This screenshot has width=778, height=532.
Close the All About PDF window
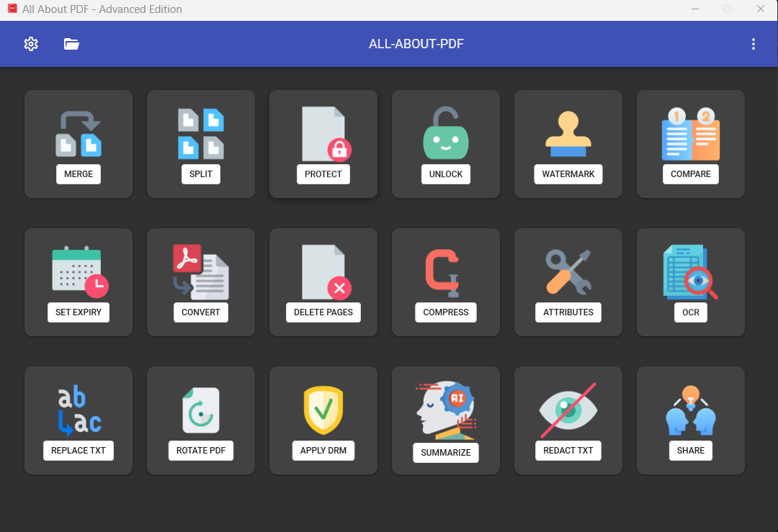tap(760, 9)
